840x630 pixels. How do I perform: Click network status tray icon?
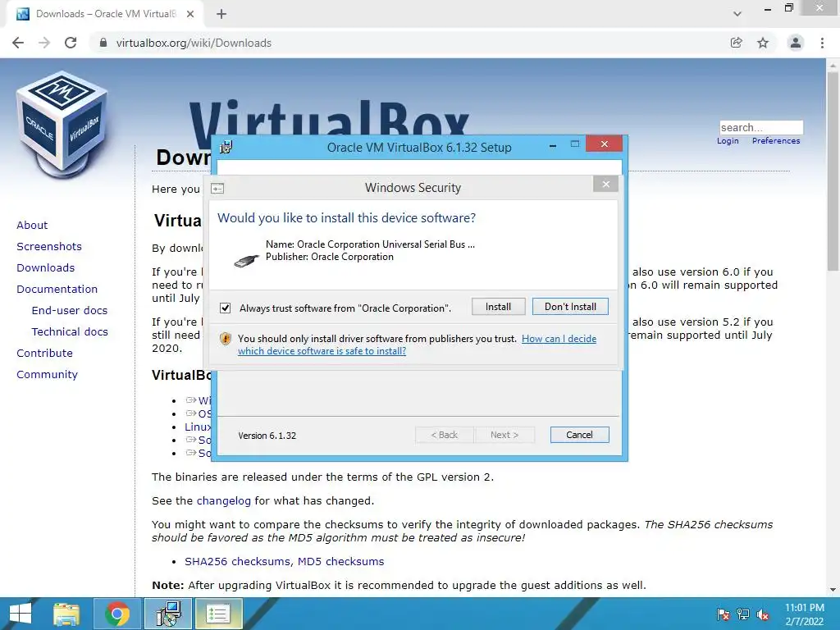743,614
